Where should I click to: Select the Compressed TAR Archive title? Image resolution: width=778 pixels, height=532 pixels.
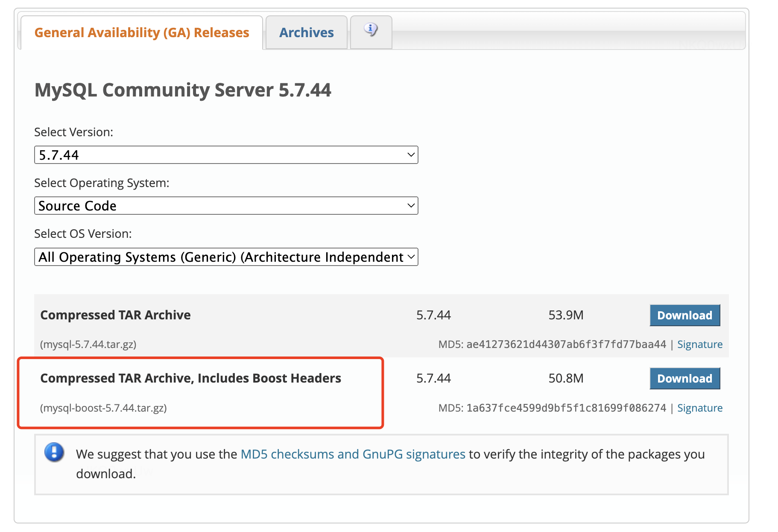point(115,315)
